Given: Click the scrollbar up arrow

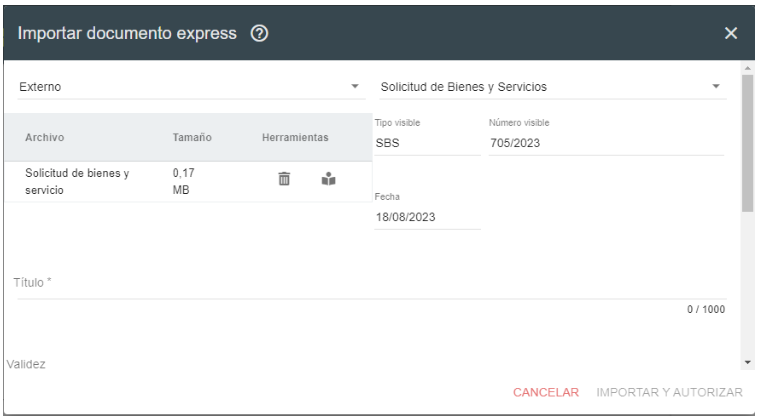Looking at the screenshot, I should [747, 68].
